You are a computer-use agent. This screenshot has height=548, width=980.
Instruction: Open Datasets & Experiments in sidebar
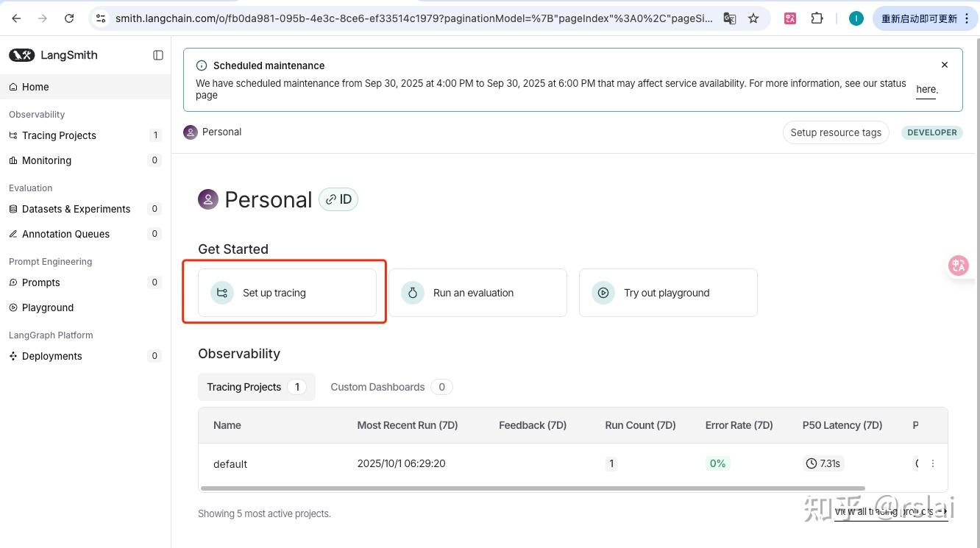click(76, 209)
